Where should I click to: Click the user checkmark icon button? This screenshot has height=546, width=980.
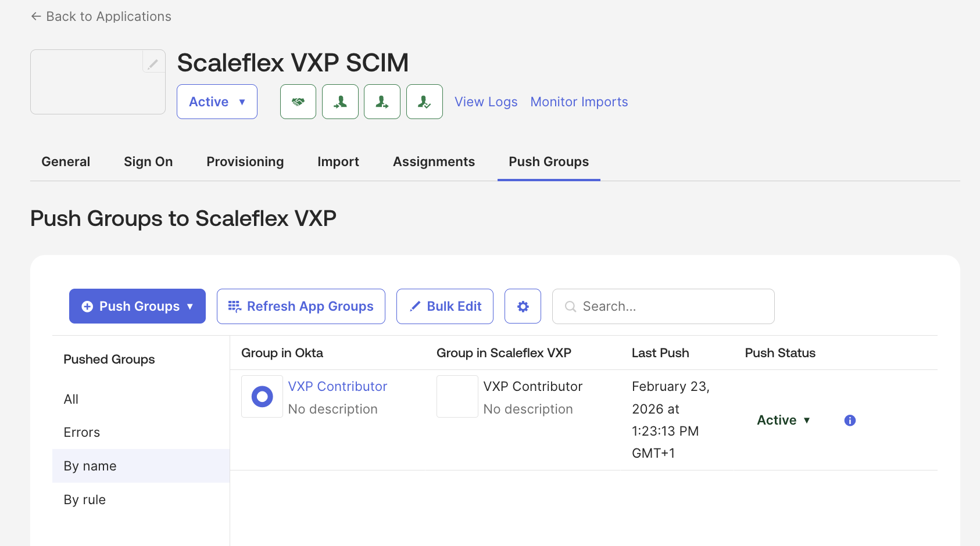(424, 102)
